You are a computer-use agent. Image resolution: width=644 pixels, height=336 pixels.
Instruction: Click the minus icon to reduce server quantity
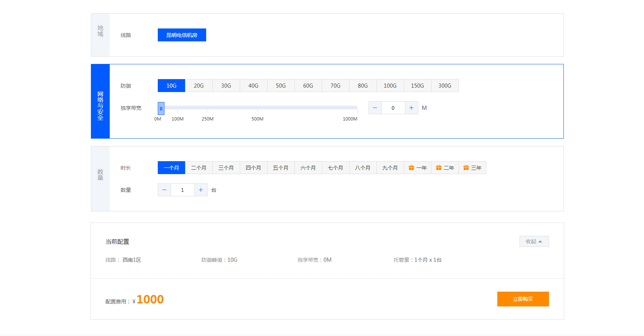(164, 190)
